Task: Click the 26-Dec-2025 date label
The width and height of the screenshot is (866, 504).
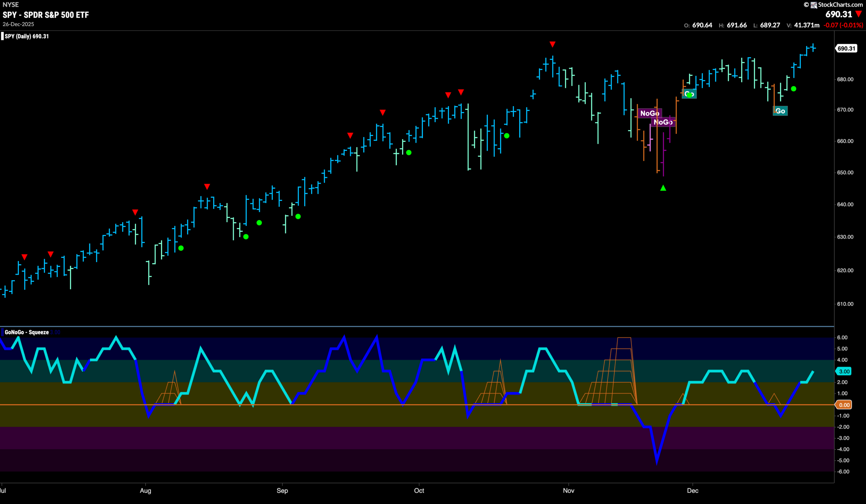Action: 18,24
